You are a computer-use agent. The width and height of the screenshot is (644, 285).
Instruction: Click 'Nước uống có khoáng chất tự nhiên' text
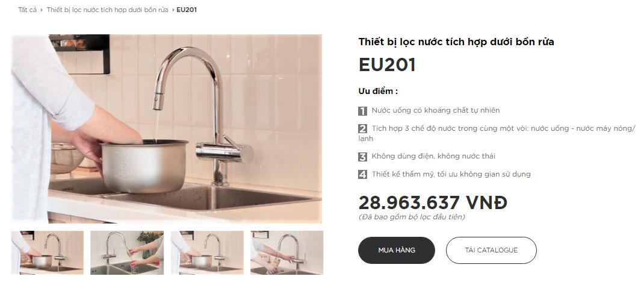click(x=436, y=111)
